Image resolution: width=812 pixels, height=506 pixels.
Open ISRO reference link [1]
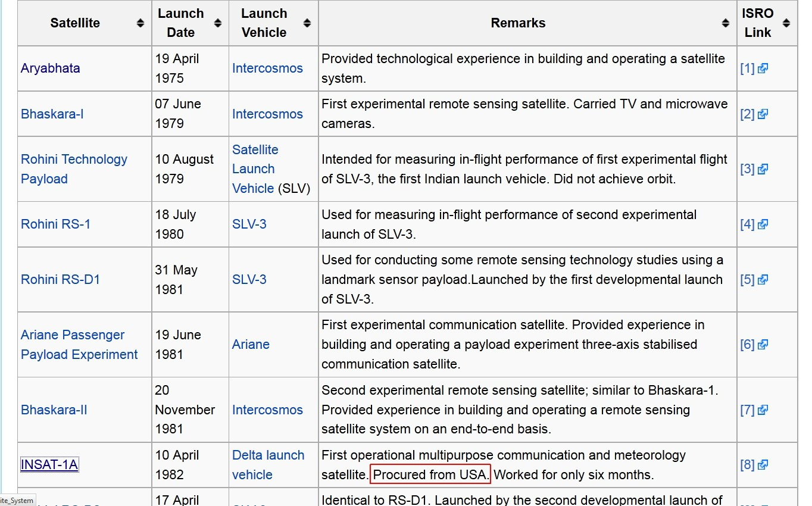(x=748, y=68)
